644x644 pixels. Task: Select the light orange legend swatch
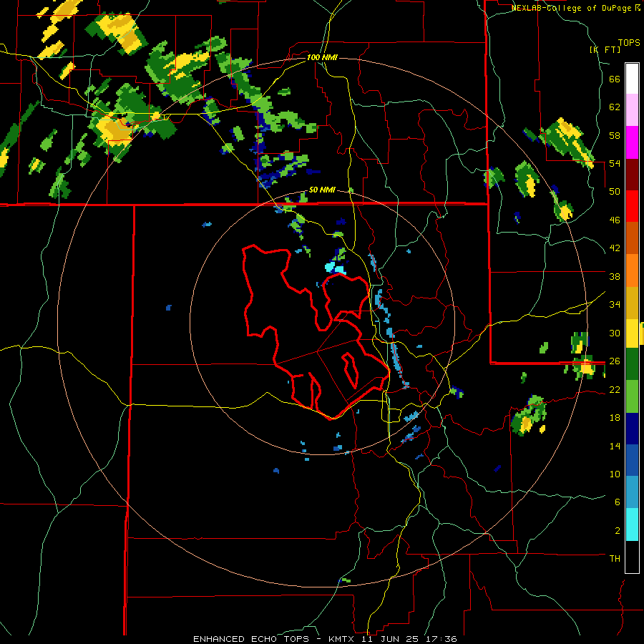tap(632, 270)
